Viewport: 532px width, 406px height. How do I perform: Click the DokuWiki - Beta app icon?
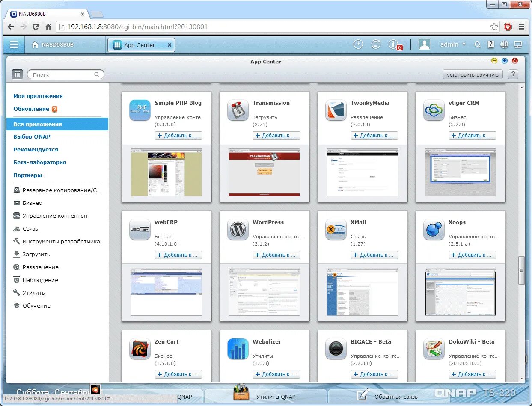(434, 349)
